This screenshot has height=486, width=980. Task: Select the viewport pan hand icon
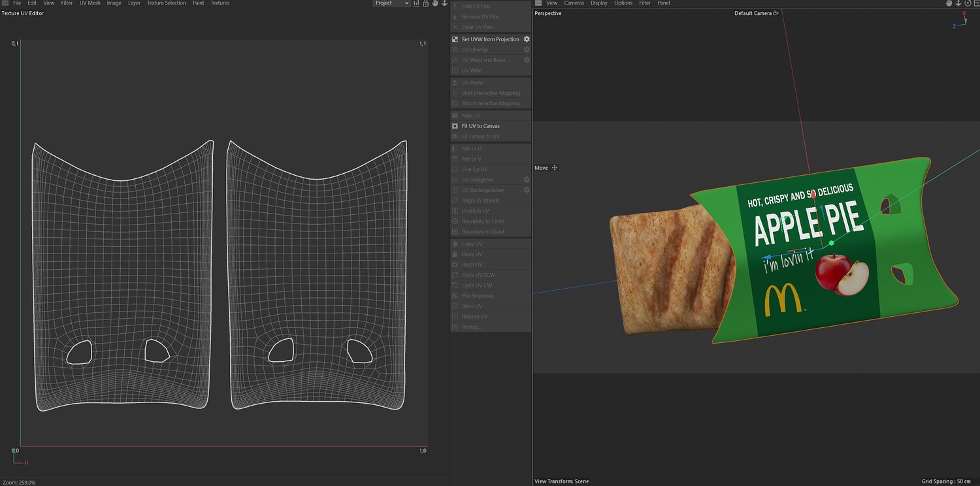[949, 3]
